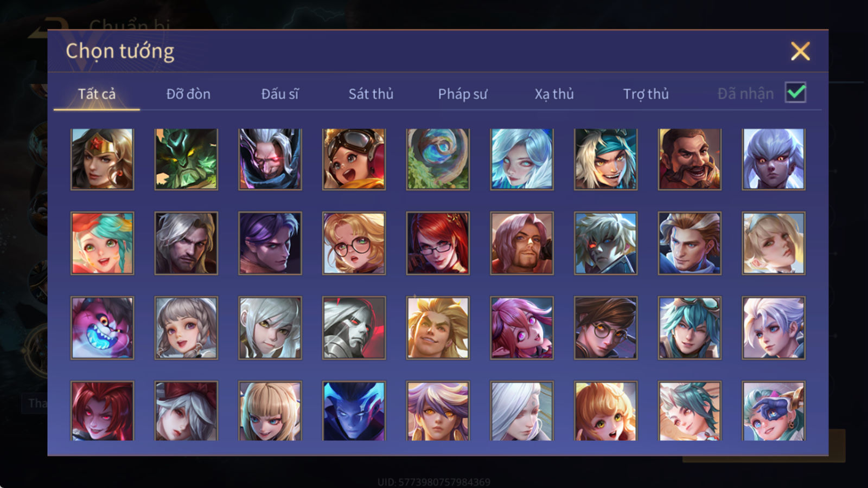Select the bearded man with mustache hero
This screenshot has width=868, height=488.
[x=690, y=159]
